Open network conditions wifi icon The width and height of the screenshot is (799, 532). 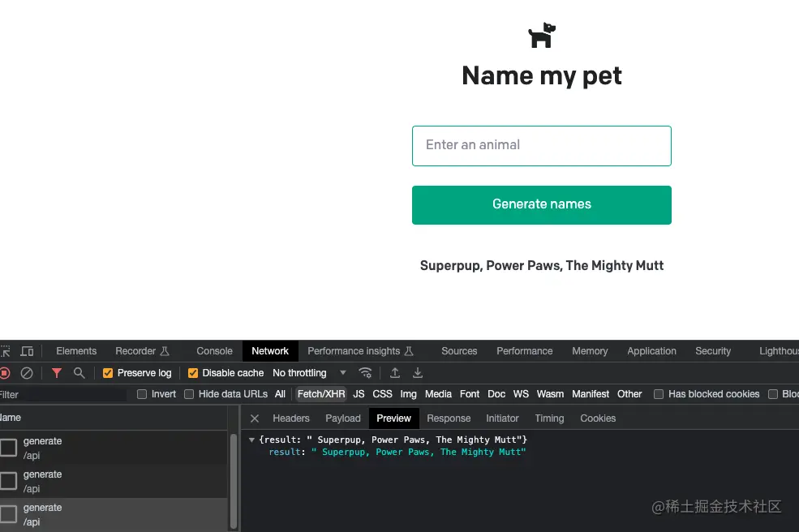(x=366, y=373)
